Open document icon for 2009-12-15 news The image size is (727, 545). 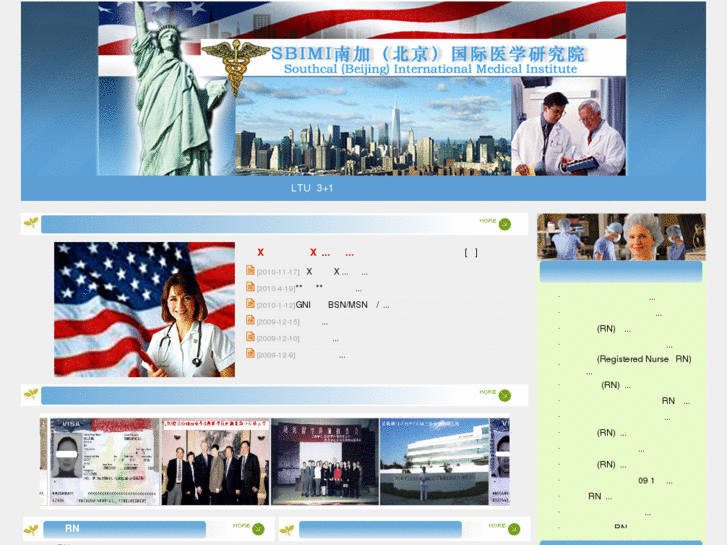[x=250, y=320]
